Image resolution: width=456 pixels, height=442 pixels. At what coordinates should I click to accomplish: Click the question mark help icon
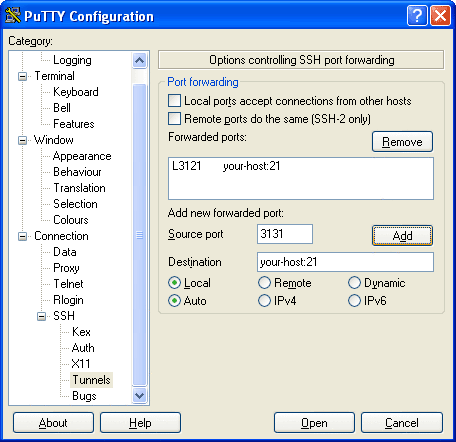click(417, 15)
